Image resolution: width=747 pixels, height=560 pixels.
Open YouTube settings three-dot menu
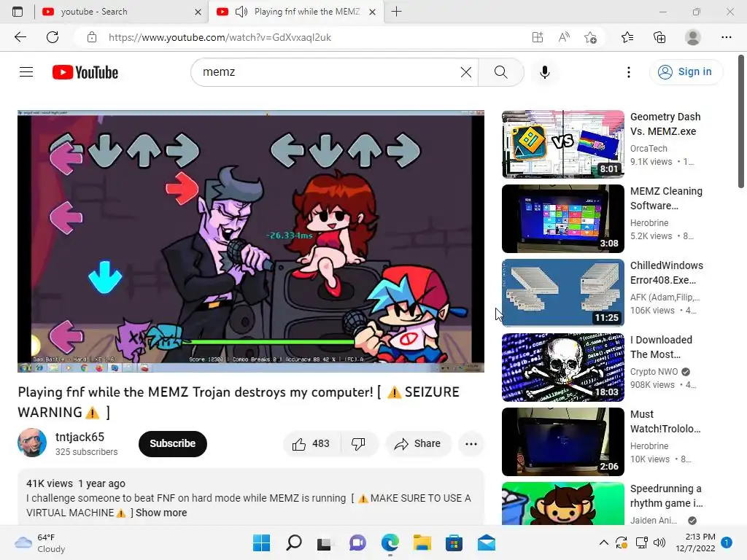(629, 72)
